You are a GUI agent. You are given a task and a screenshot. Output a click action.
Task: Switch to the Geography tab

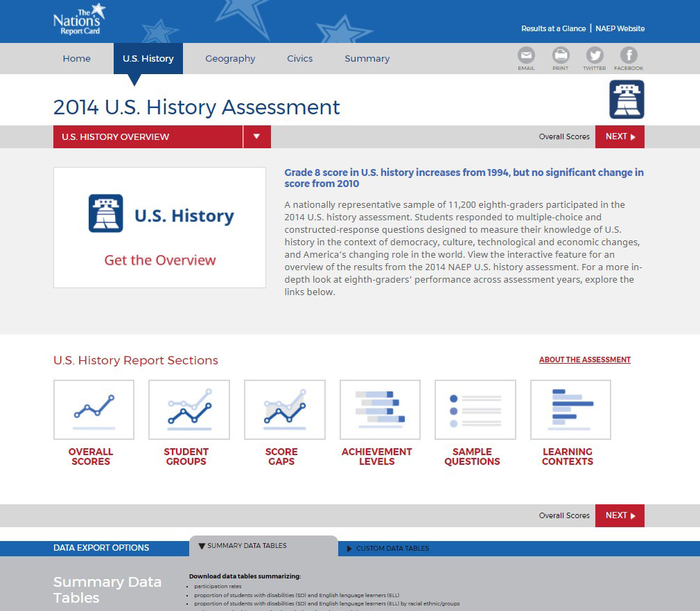click(230, 58)
